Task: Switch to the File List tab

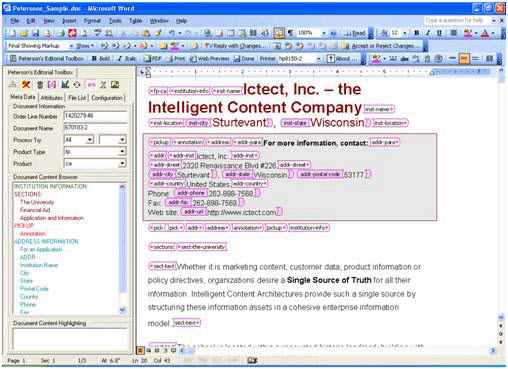Action: point(77,98)
